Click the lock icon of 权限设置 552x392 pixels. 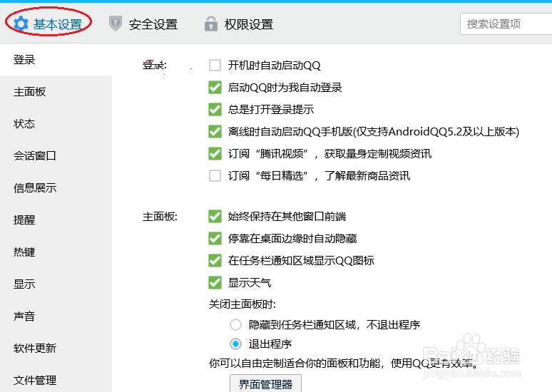click(x=211, y=24)
